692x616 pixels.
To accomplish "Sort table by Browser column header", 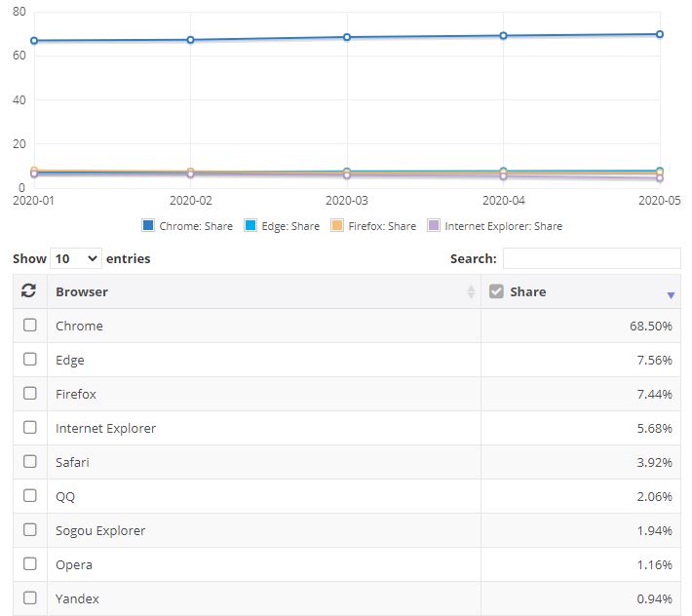I will [82, 291].
